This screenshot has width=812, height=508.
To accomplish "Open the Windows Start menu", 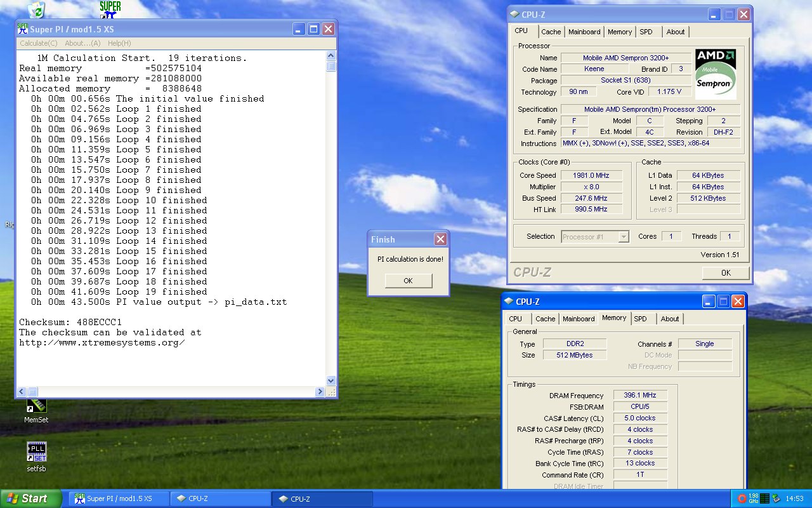I will (31, 498).
